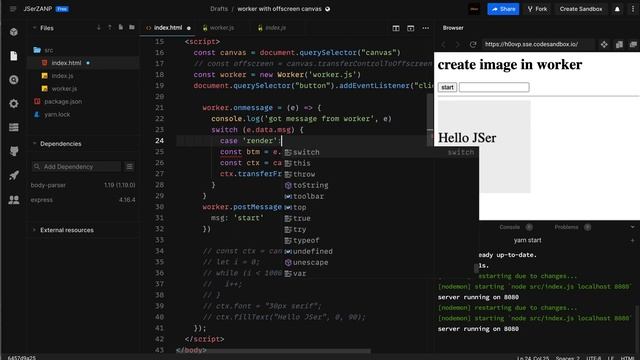
Task: Open worker.js in file tree
Action: [x=64, y=89]
